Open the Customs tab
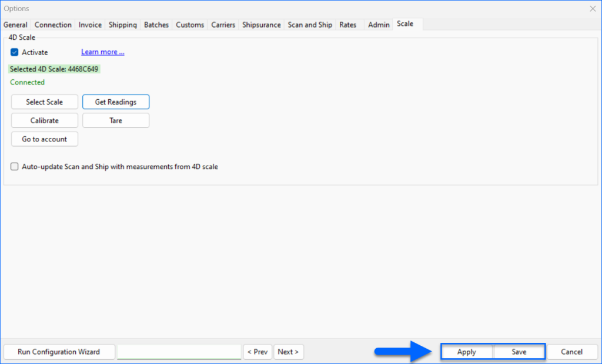The height and width of the screenshot is (364, 602). 189,25
